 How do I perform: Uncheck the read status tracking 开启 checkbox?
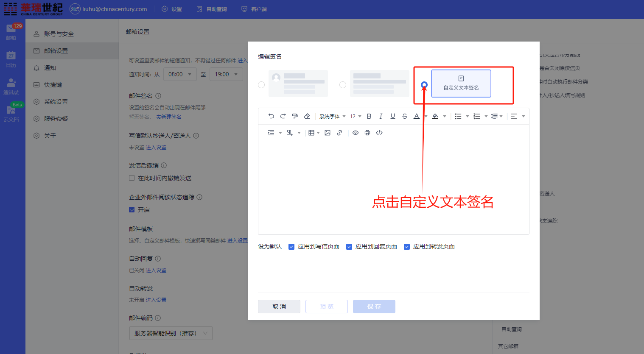point(132,210)
